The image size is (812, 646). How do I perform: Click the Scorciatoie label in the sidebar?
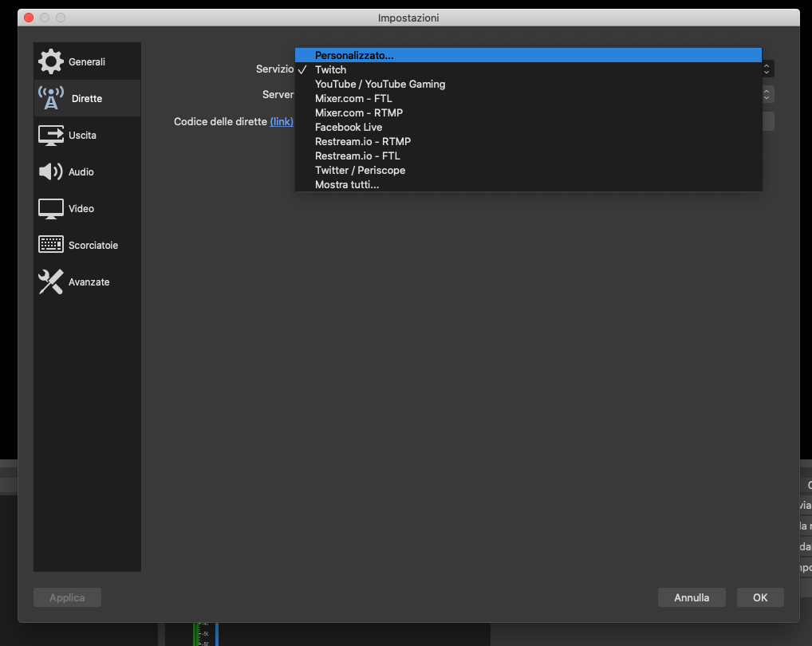tap(93, 246)
